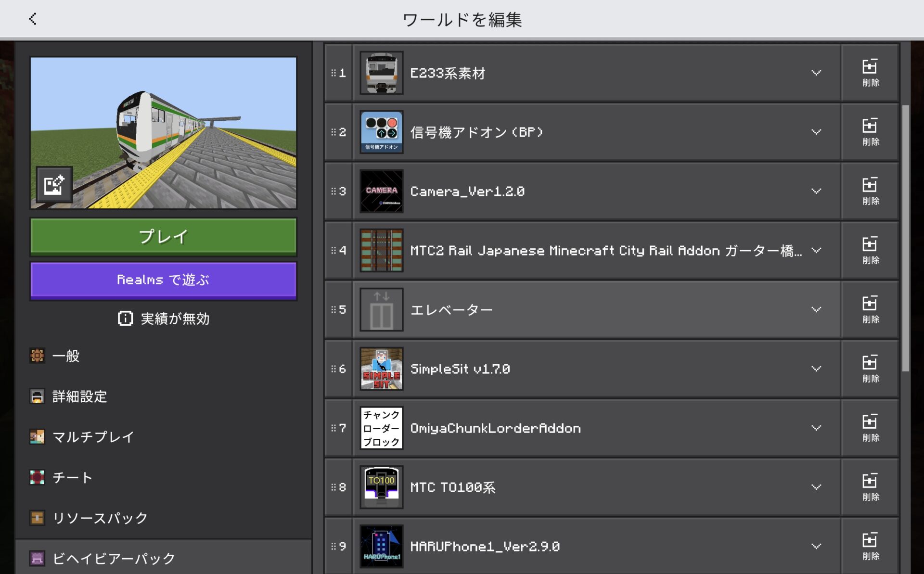The height and width of the screenshot is (574, 924).
Task: Expand the エレベーター pack details
Action: tap(816, 309)
